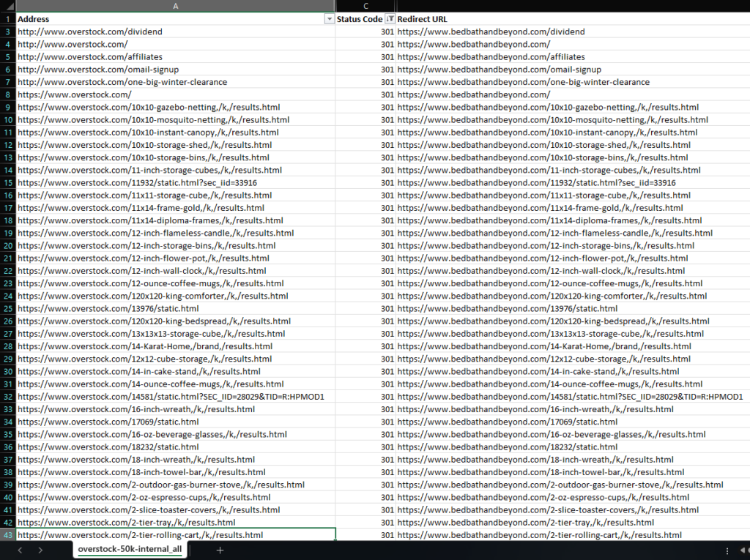This screenshot has height=560, width=750.
Task: Click the bedbathandbeyond.com/affiliates redirect URL
Action: pos(492,56)
